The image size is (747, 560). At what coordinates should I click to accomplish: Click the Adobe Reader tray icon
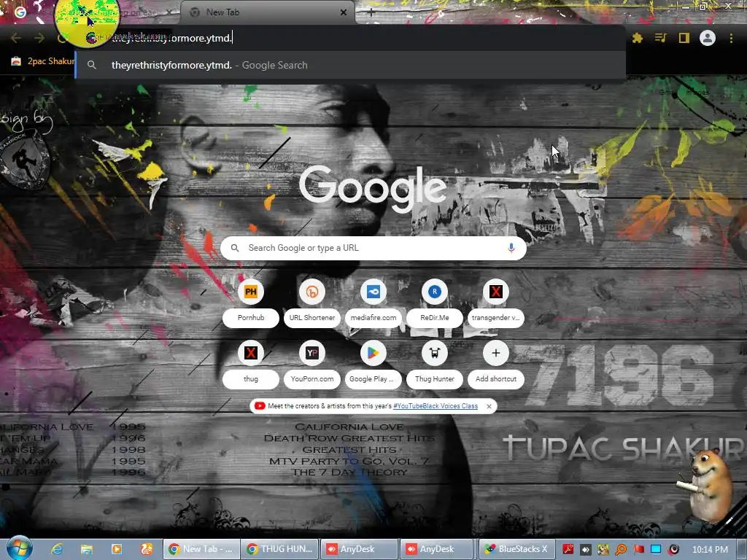click(568, 550)
